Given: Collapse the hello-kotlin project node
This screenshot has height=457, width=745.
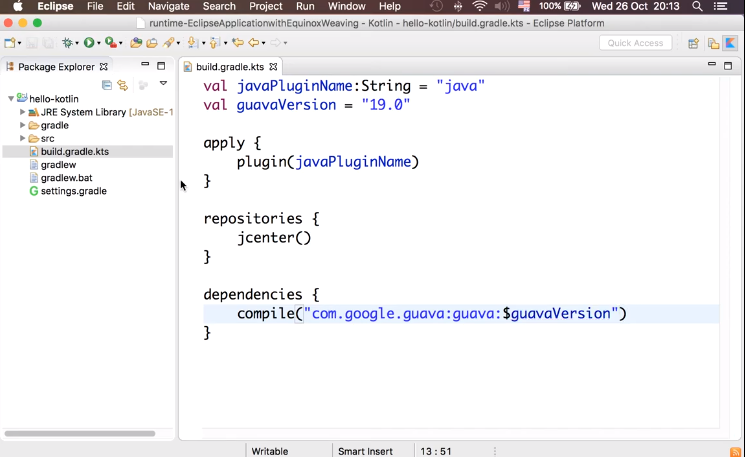Looking at the screenshot, I should (10, 99).
